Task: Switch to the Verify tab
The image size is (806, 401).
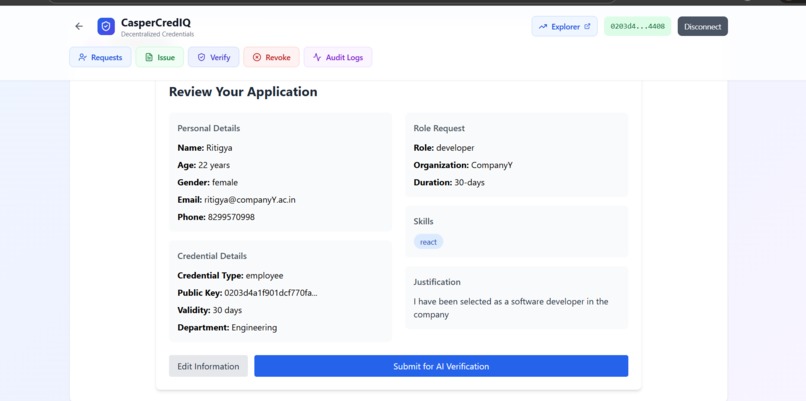Action: pyautogui.click(x=213, y=57)
